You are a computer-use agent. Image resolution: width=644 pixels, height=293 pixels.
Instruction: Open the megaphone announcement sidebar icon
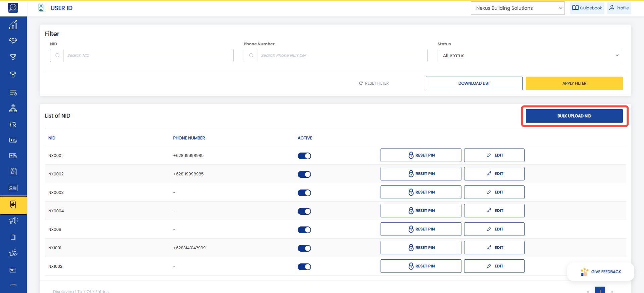click(x=13, y=220)
